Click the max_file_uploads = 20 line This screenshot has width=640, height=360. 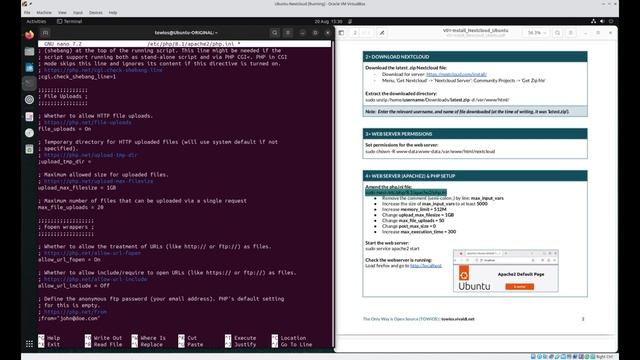tap(71, 207)
